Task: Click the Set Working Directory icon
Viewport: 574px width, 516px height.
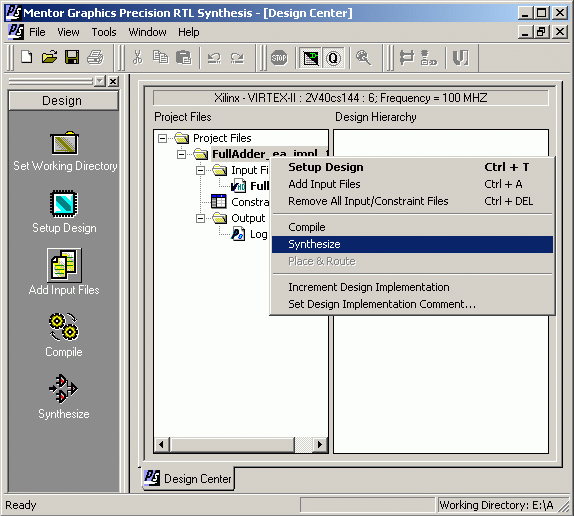Action: tap(64, 143)
